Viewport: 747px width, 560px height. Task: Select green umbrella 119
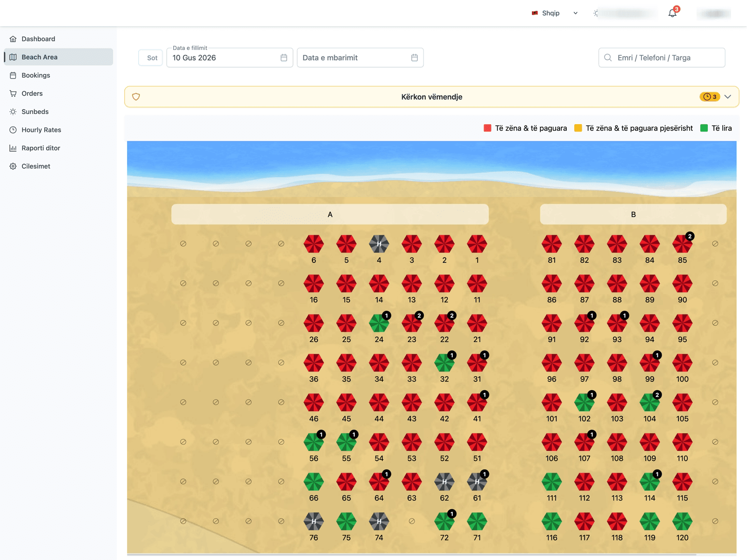pos(650,522)
